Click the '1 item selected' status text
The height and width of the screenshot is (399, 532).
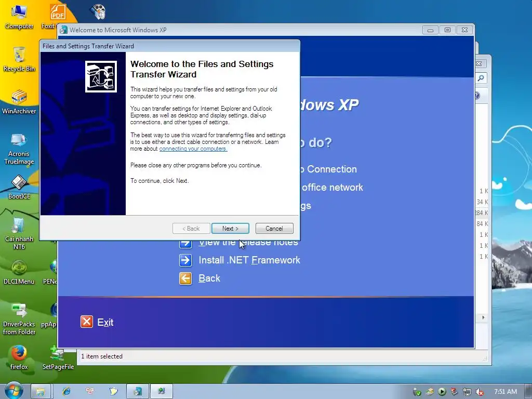[102, 356]
